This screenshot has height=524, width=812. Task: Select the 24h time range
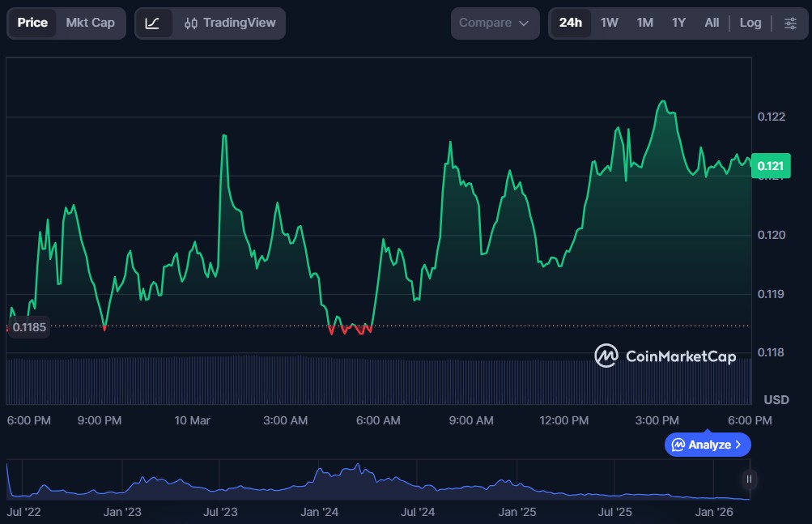(570, 23)
